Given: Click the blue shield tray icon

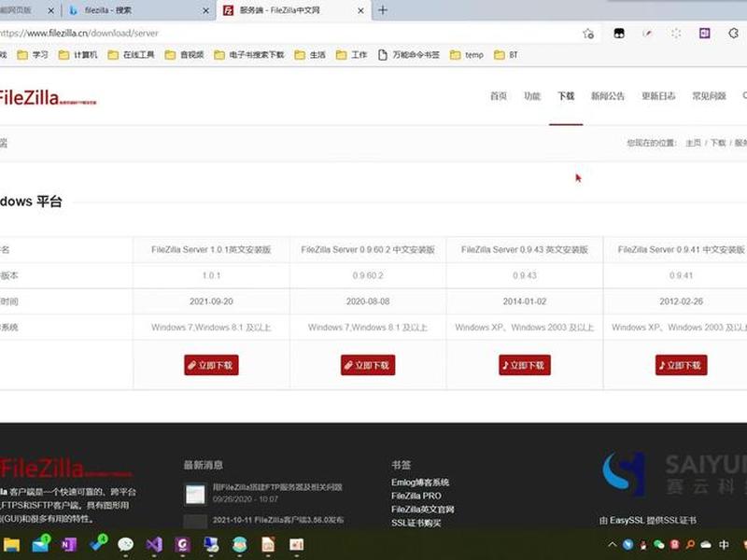Looking at the screenshot, I should [627, 544].
